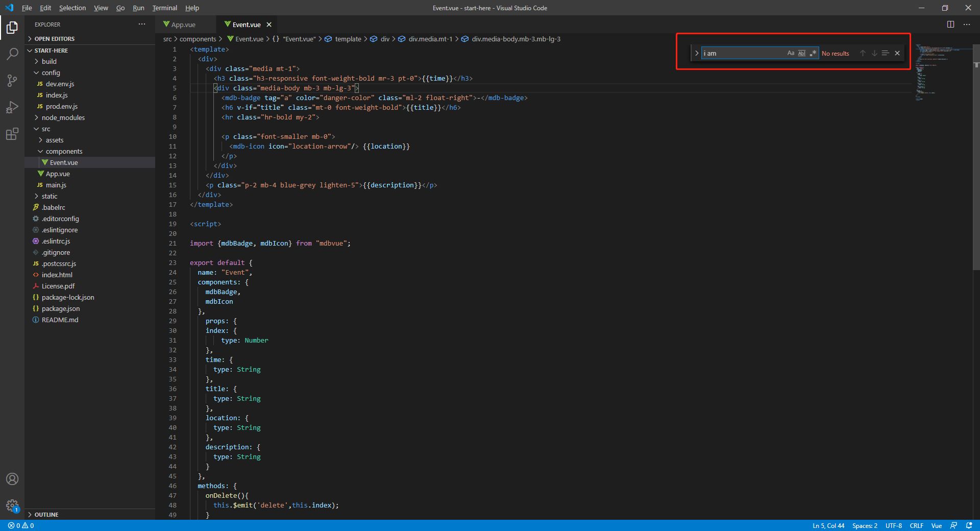The height and width of the screenshot is (531, 980).
Task: Open Run and Debug view
Action: 12,107
